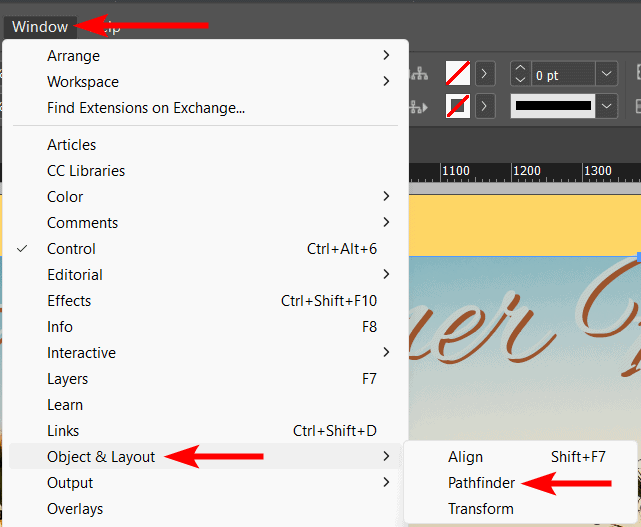Expand the Workspace submenu
641x527 pixels.
(83, 82)
